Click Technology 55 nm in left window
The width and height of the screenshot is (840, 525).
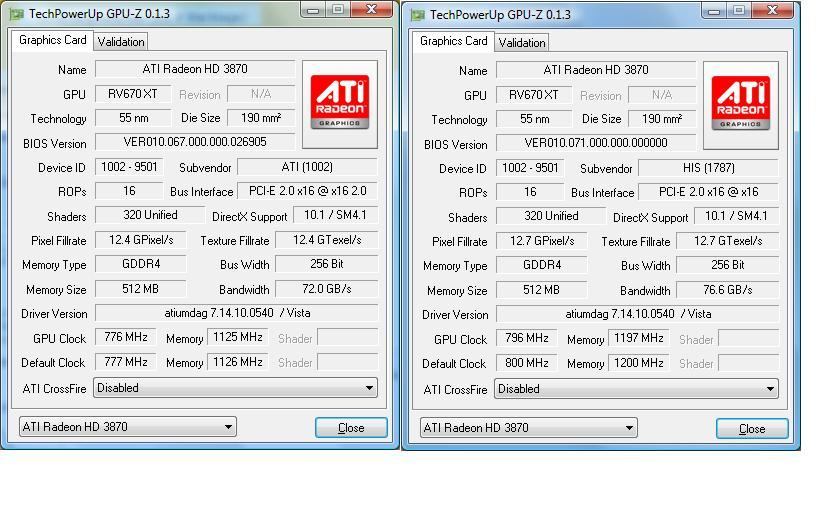pos(133,118)
